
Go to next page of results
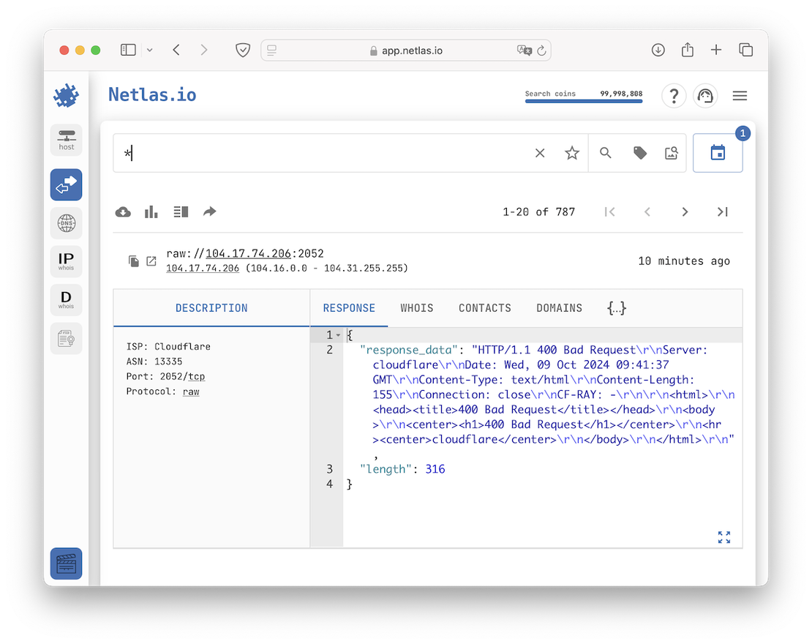click(x=685, y=212)
